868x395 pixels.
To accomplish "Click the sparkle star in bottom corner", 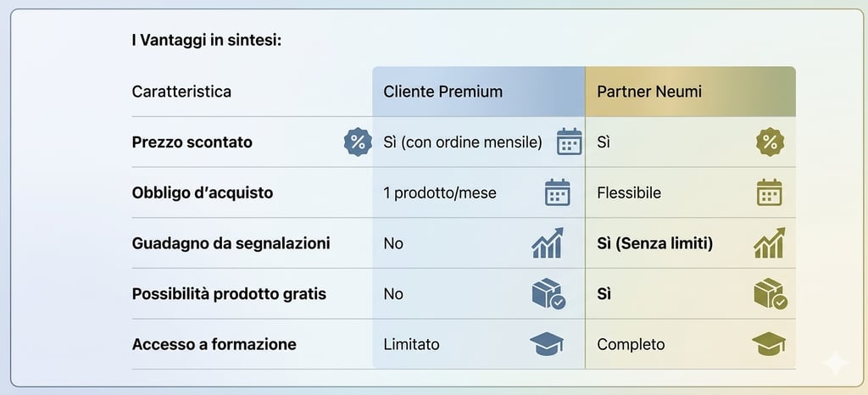I will (835, 364).
